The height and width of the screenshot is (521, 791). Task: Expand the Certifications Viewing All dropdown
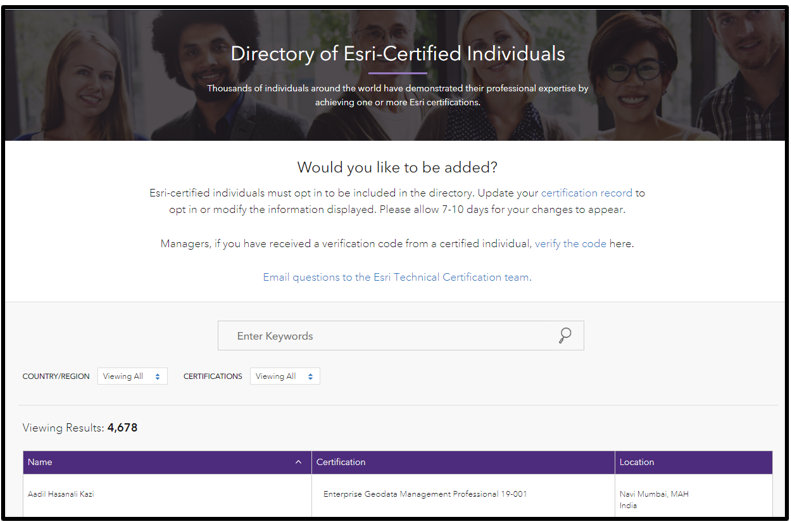[285, 377]
